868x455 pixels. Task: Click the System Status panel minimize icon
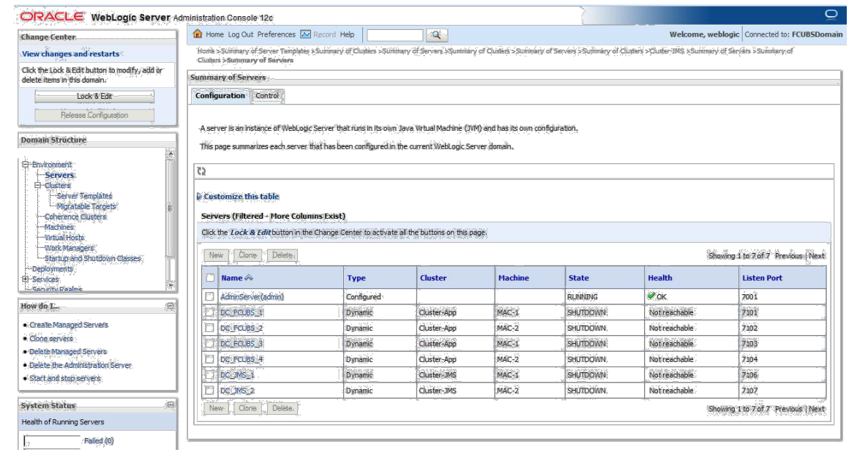170,405
